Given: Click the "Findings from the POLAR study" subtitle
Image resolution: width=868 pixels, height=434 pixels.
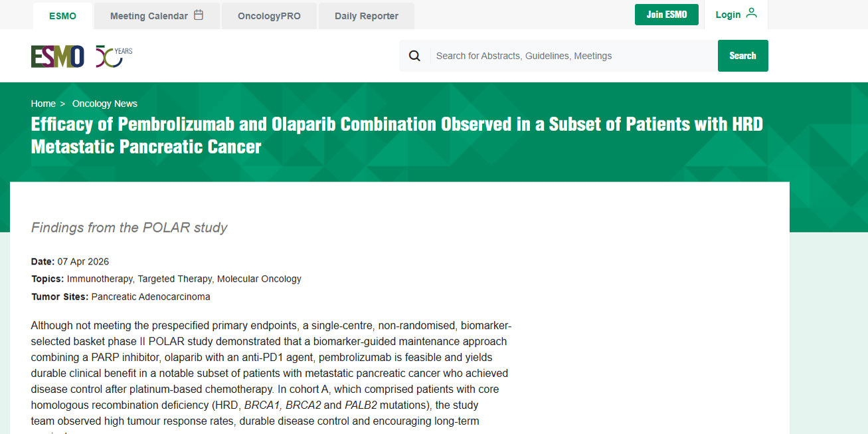Looking at the screenshot, I should (x=130, y=228).
